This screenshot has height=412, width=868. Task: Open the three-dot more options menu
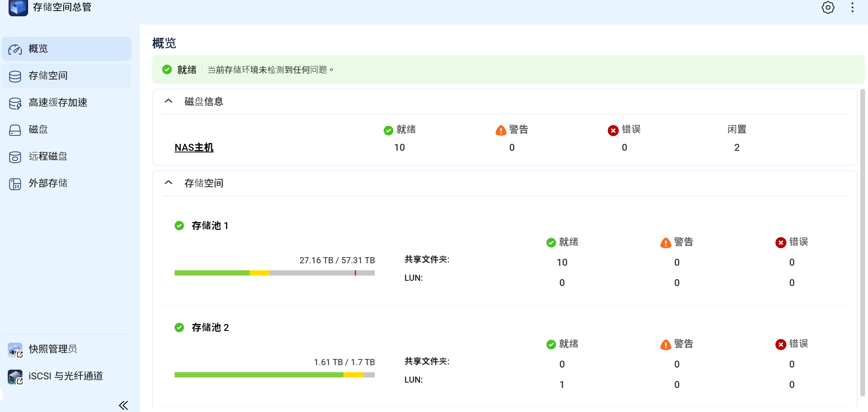pos(852,8)
